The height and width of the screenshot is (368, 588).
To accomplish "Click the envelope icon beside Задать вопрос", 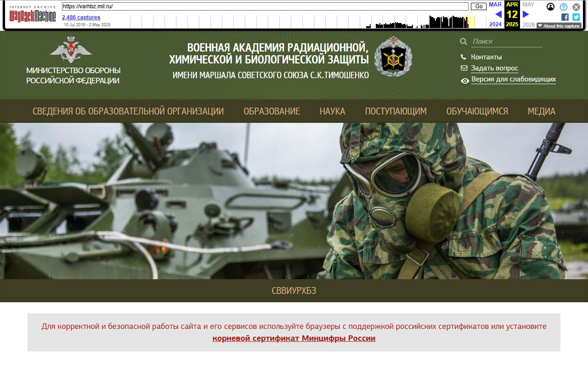I will tap(464, 68).
